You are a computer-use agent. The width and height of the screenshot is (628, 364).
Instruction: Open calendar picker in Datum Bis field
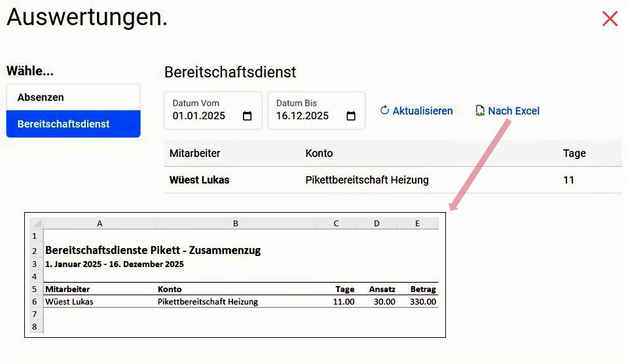[x=351, y=117]
